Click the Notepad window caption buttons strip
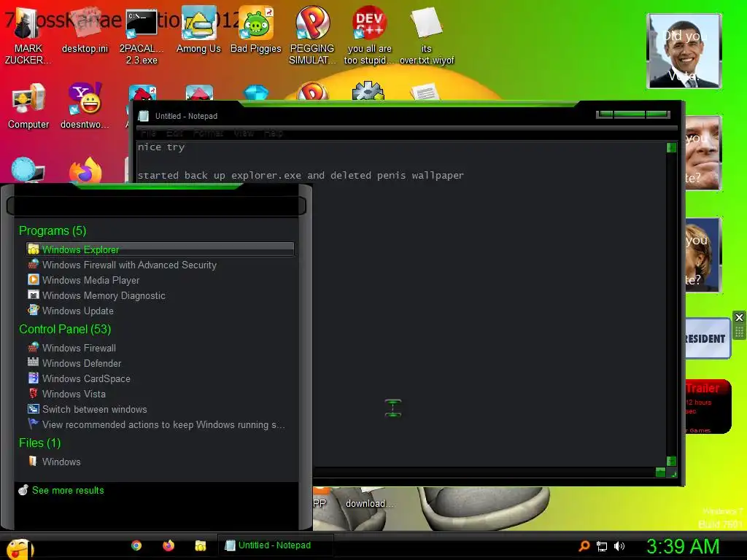Viewport: 747px width, 560px height. [632, 114]
